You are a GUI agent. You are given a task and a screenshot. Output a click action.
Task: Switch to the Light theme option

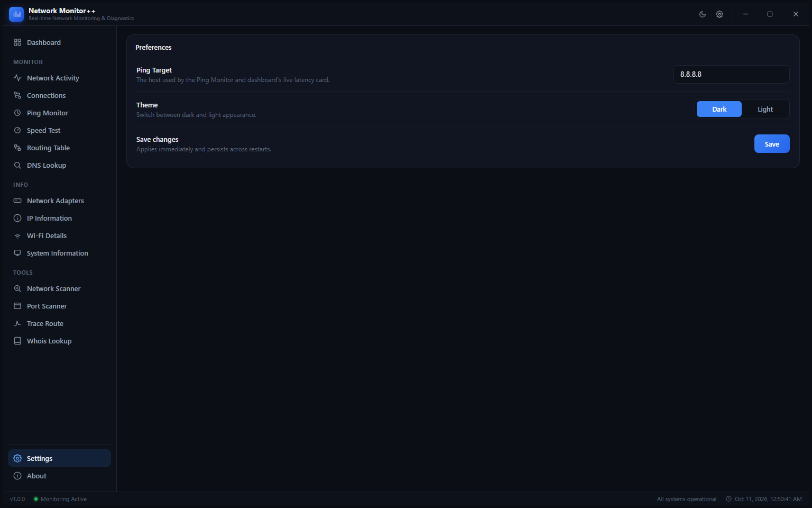tap(765, 109)
